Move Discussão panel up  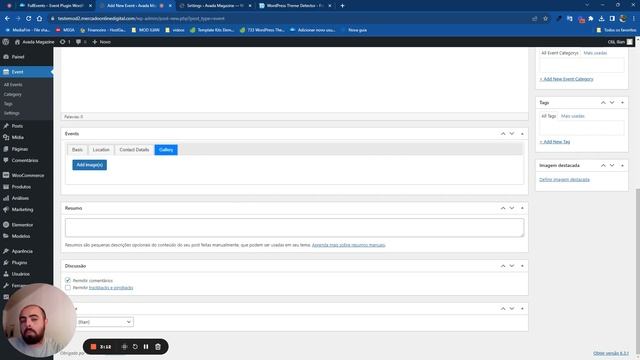click(x=503, y=266)
